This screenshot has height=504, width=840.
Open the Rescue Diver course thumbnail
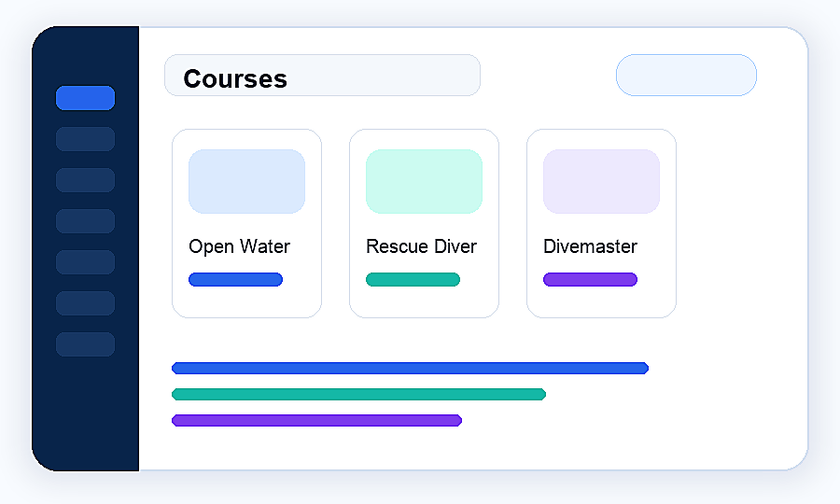(x=425, y=182)
